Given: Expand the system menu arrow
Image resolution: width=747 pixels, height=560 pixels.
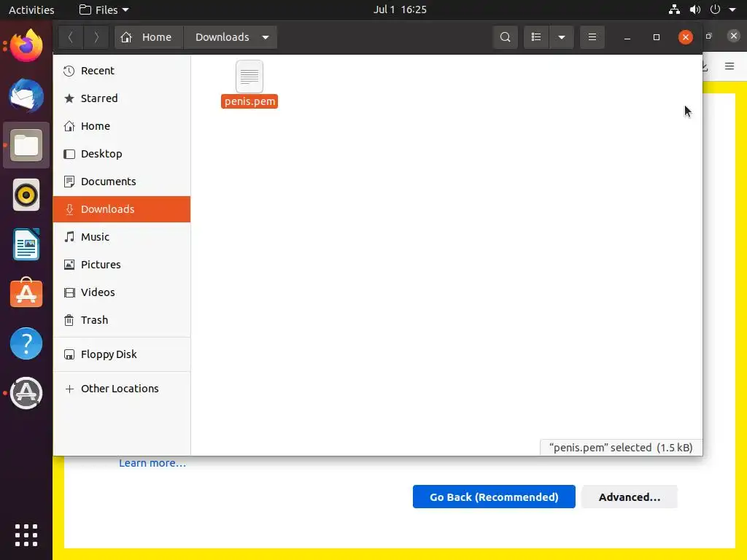Looking at the screenshot, I should pyautogui.click(x=732, y=9).
